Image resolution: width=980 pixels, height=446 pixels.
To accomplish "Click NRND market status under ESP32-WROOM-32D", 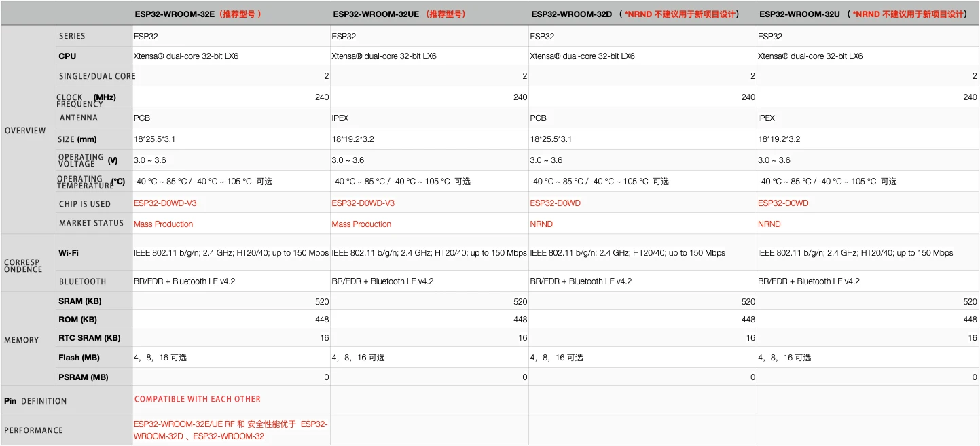I will point(541,224).
